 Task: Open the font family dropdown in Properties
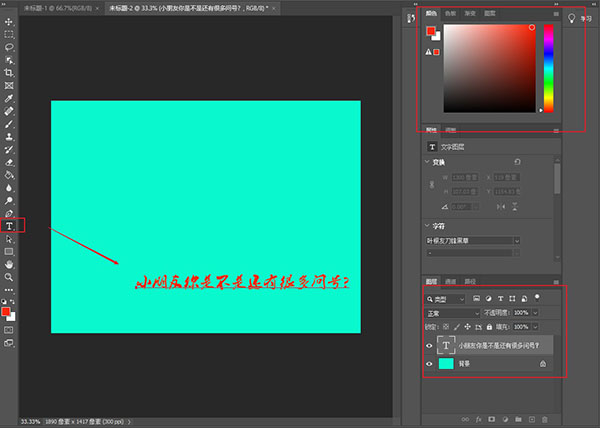(473, 241)
